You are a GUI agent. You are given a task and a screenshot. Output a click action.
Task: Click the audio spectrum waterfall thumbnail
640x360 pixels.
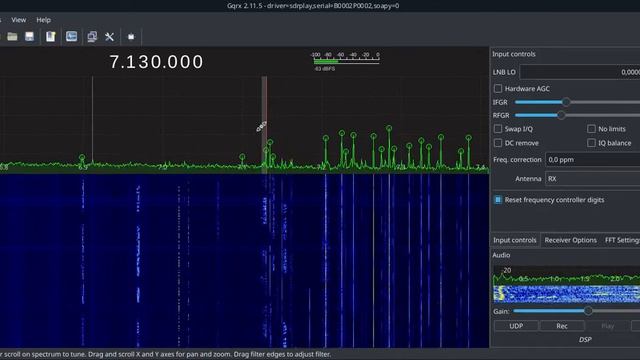tap(567, 294)
